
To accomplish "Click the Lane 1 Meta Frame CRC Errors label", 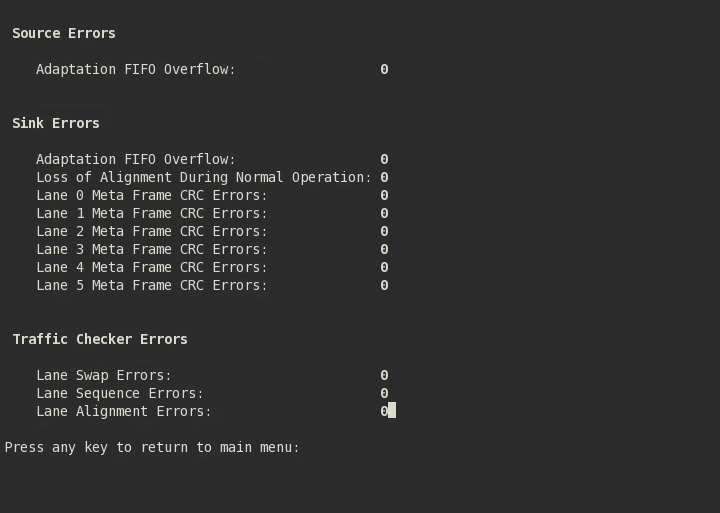I will [x=152, y=213].
